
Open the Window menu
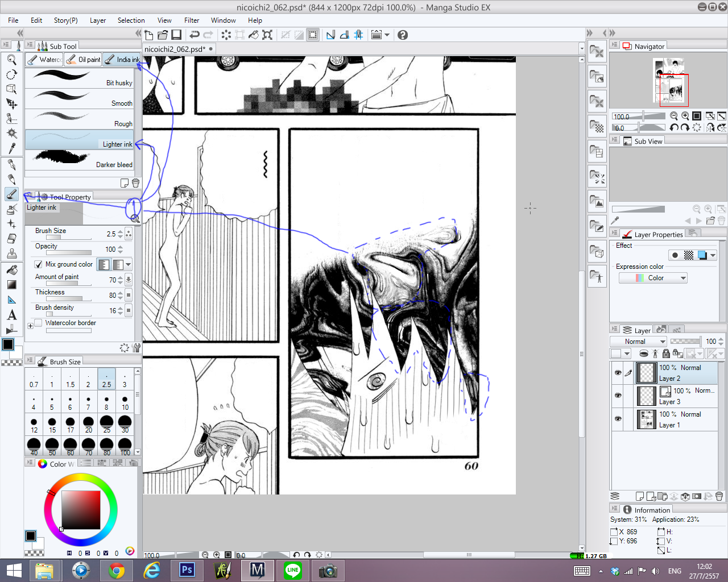point(224,20)
